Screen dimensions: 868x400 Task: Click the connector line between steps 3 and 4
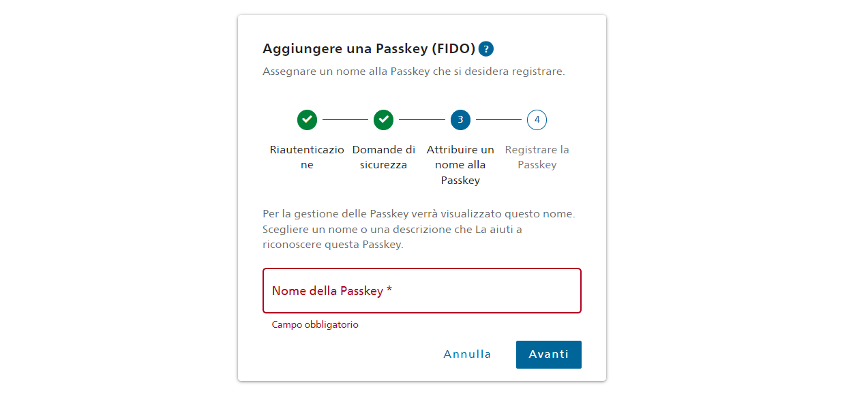498,120
